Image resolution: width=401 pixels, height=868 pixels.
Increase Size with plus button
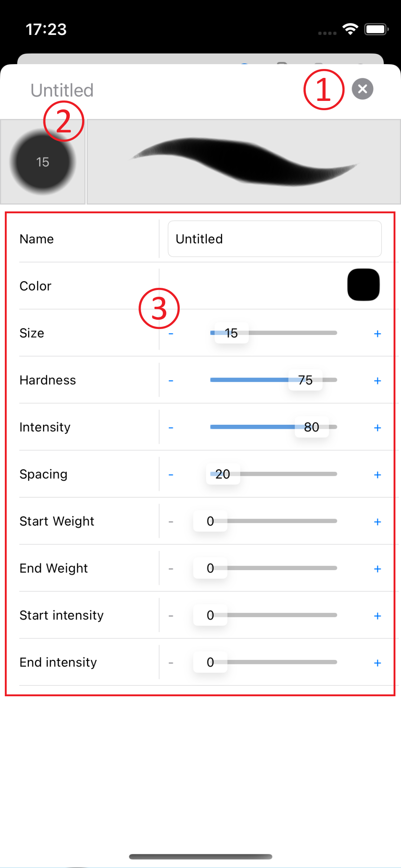click(x=377, y=334)
